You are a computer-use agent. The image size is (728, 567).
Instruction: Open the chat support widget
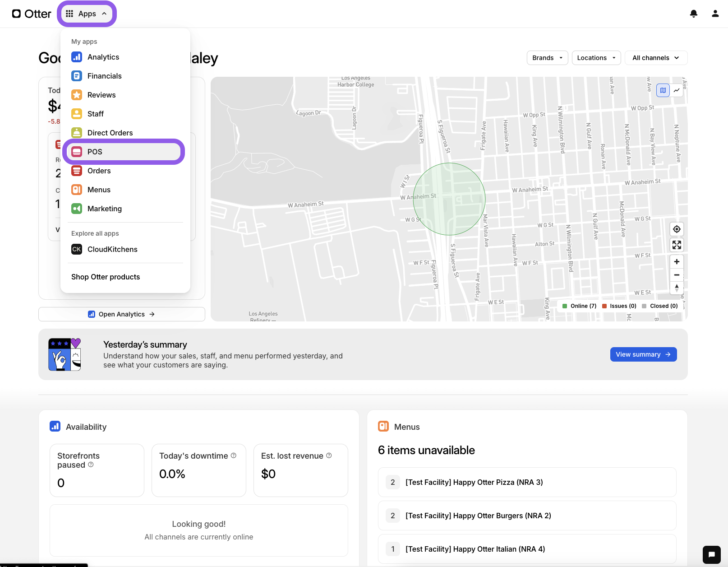711,554
